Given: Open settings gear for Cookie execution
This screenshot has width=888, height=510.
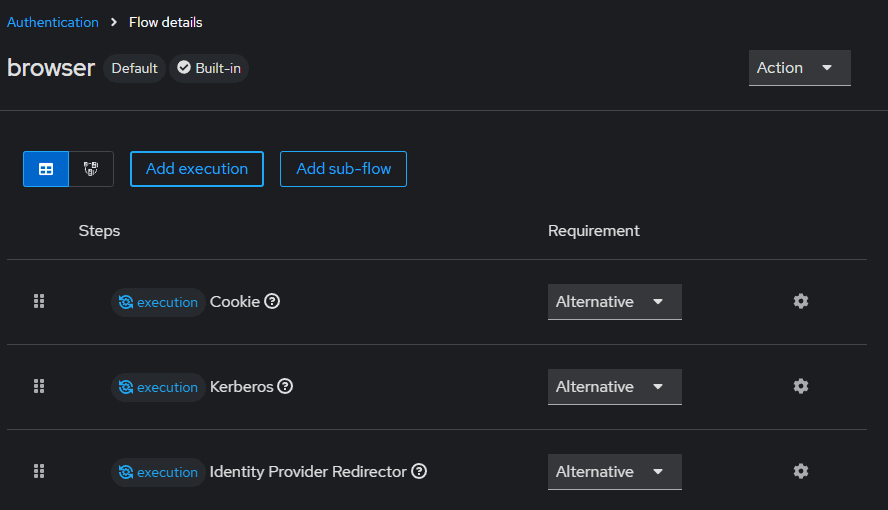Looking at the screenshot, I should point(800,301).
